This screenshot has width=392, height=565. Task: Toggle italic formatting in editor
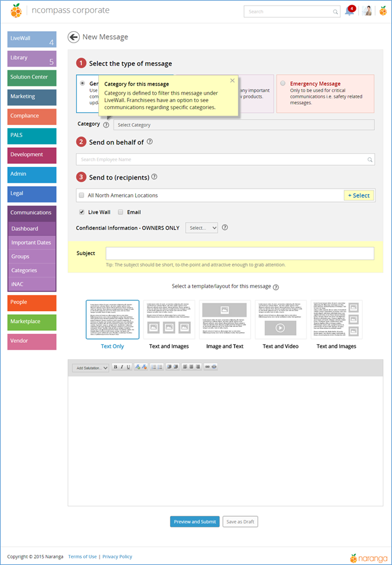(x=122, y=367)
